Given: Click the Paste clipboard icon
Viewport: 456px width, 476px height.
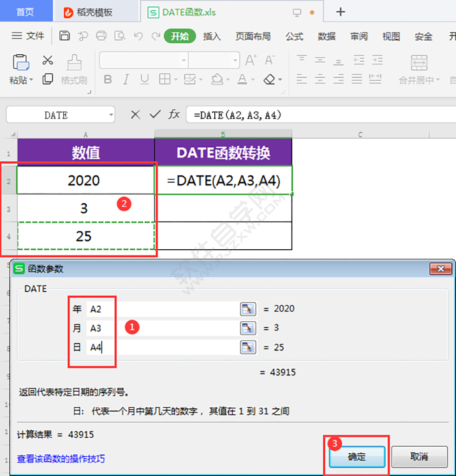Looking at the screenshot, I should coord(20,62).
